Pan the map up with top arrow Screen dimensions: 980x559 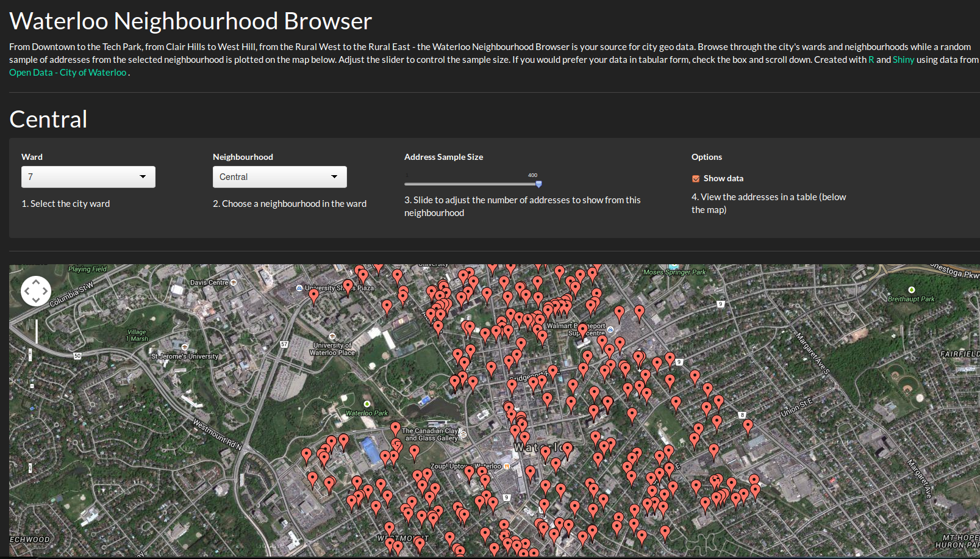tap(36, 282)
